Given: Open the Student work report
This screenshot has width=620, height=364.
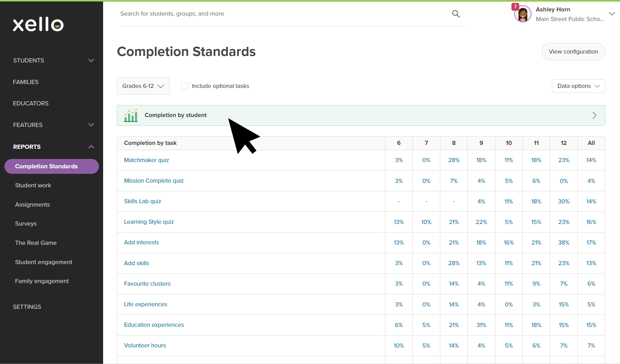Looking at the screenshot, I should pos(33,185).
